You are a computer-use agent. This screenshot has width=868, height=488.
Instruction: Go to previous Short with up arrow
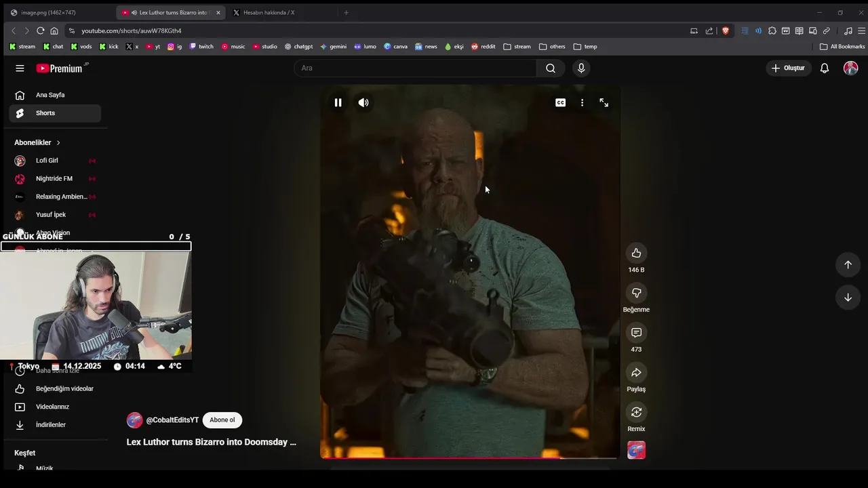point(848,265)
